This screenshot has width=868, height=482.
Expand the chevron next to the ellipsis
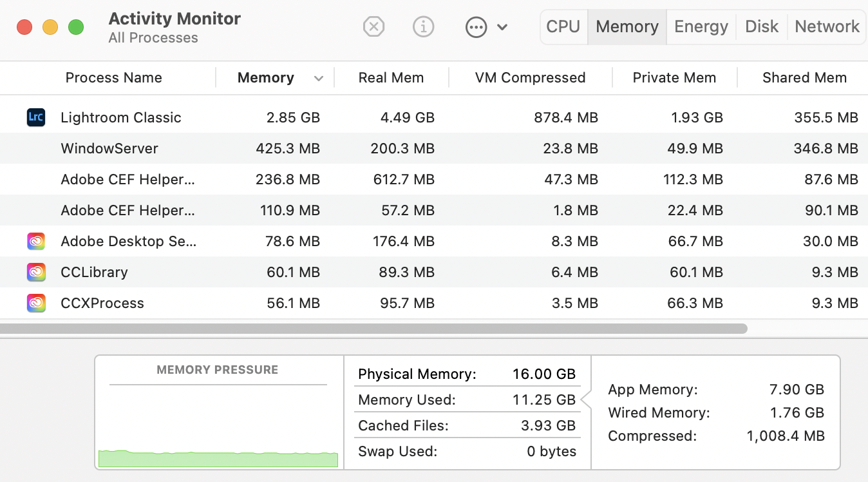tap(503, 27)
